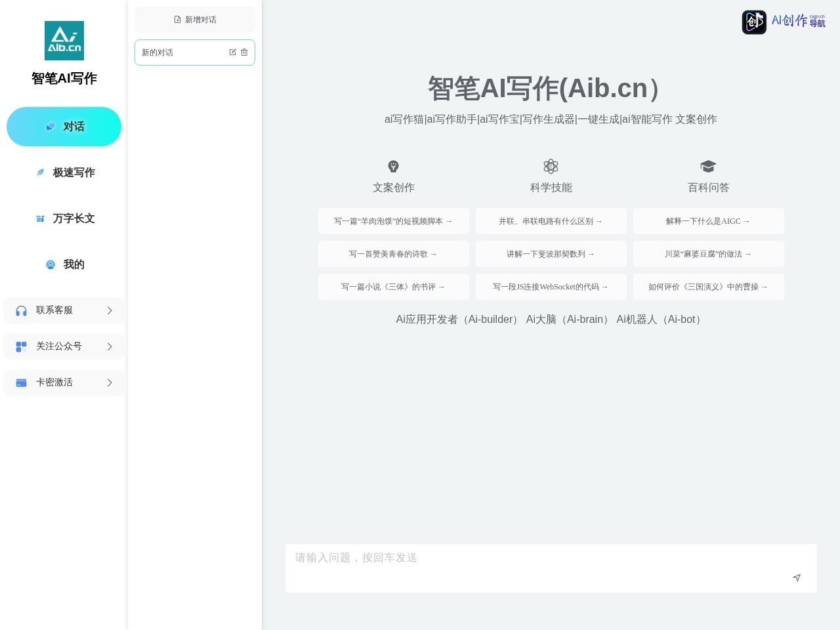Switch to 极速写作 section
The image size is (840, 630).
(x=64, y=173)
